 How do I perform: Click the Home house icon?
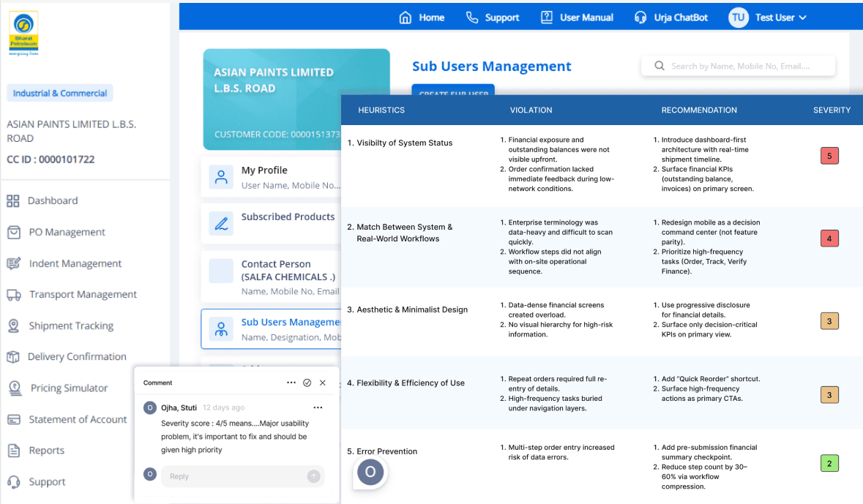405,18
